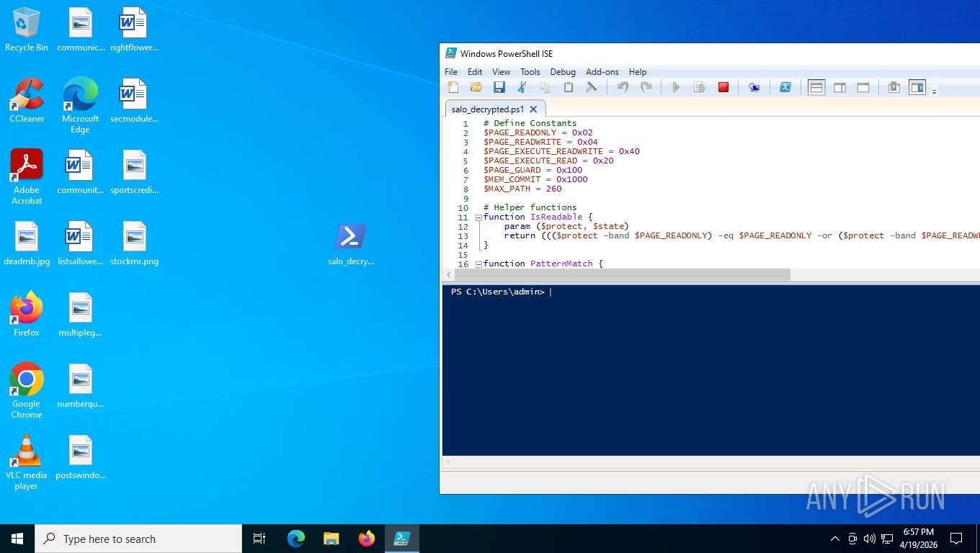Redo the edit using the Redo arrow
This screenshot has width=980, height=553.
point(646,87)
